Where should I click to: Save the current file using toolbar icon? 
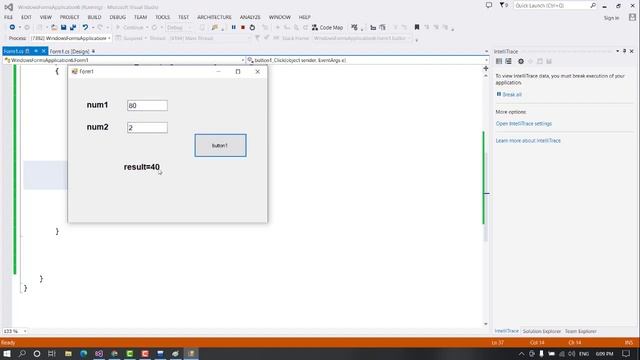coord(64,27)
